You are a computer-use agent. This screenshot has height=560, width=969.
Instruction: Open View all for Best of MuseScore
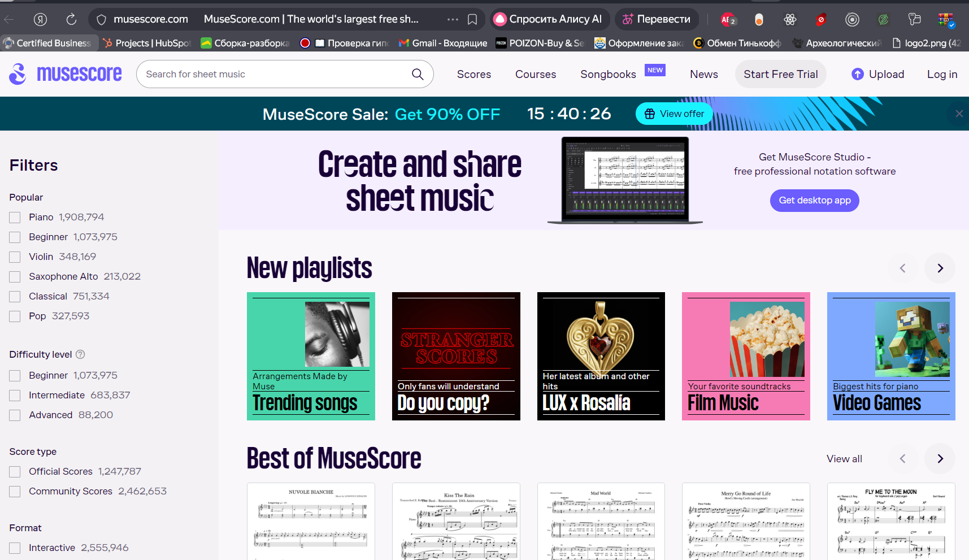(844, 459)
